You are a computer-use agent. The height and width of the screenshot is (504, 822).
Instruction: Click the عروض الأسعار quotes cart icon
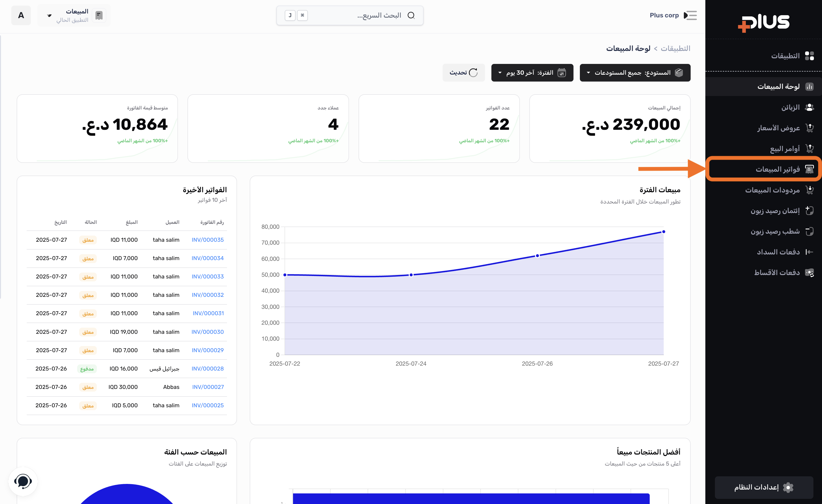pos(809,128)
